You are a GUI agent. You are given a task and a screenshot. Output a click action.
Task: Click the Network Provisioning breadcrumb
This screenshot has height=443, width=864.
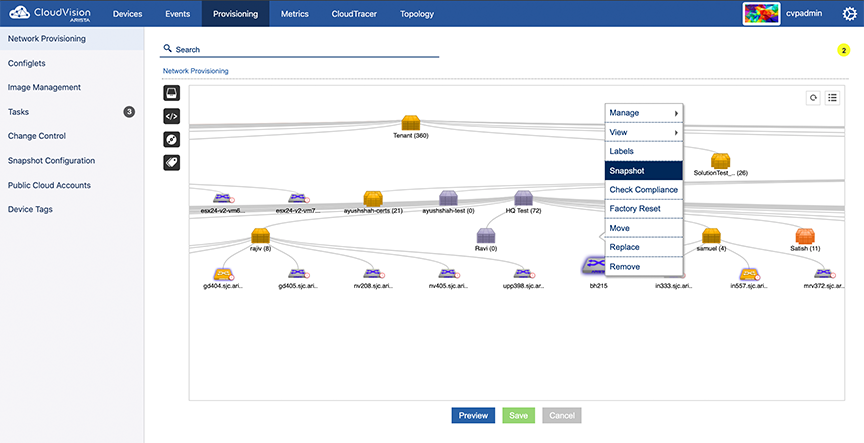tap(196, 71)
